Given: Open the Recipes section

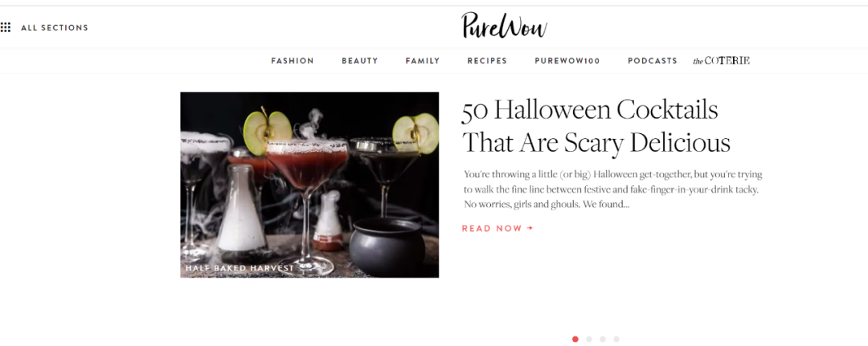Looking at the screenshot, I should [x=487, y=61].
